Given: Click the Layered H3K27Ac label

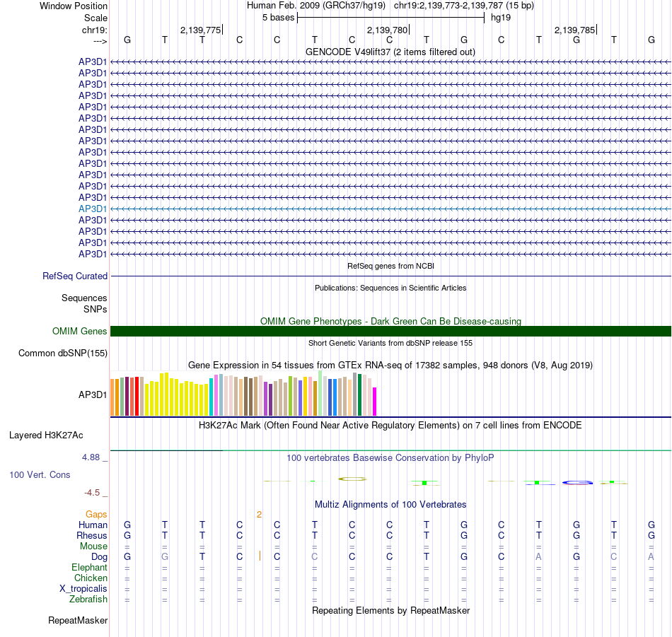Looking at the screenshot, I should (46, 436).
